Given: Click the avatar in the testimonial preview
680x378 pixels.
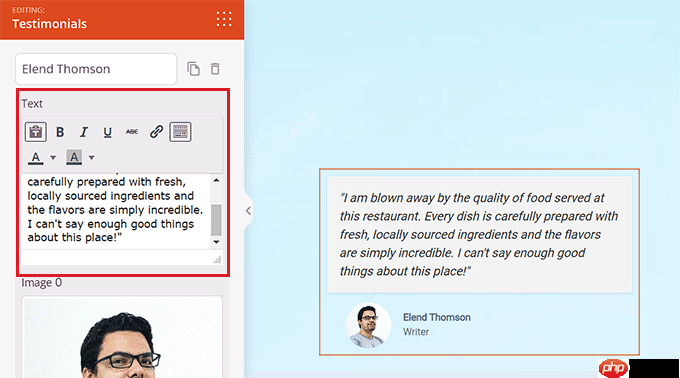Looking at the screenshot, I should (368, 325).
